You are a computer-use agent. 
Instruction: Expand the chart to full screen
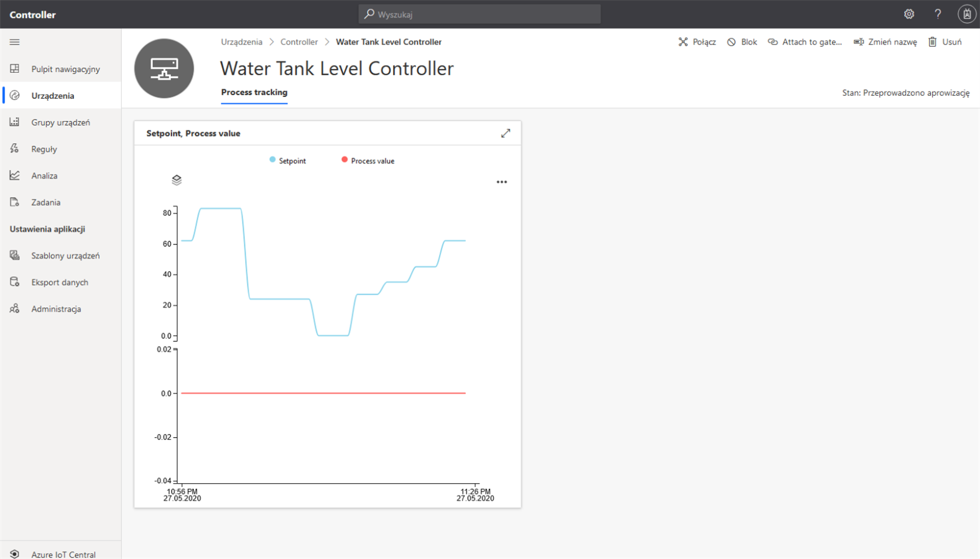pos(506,133)
